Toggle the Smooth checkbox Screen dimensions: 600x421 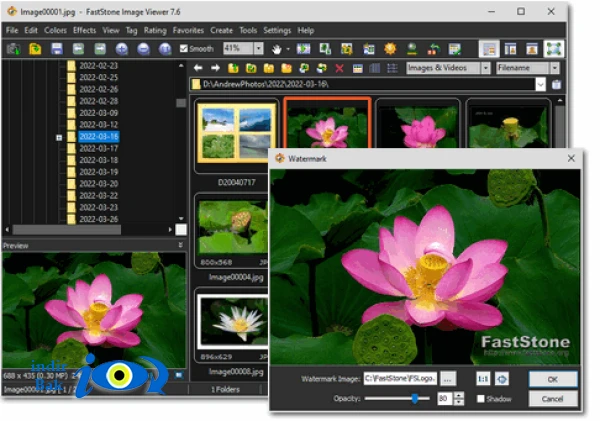184,49
